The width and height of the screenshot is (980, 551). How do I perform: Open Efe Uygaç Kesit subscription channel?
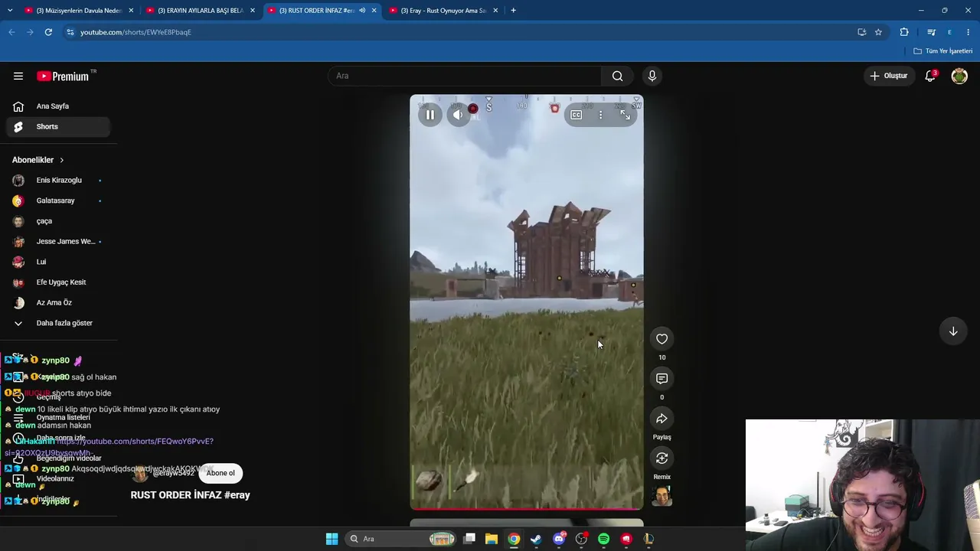(x=58, y=282)
